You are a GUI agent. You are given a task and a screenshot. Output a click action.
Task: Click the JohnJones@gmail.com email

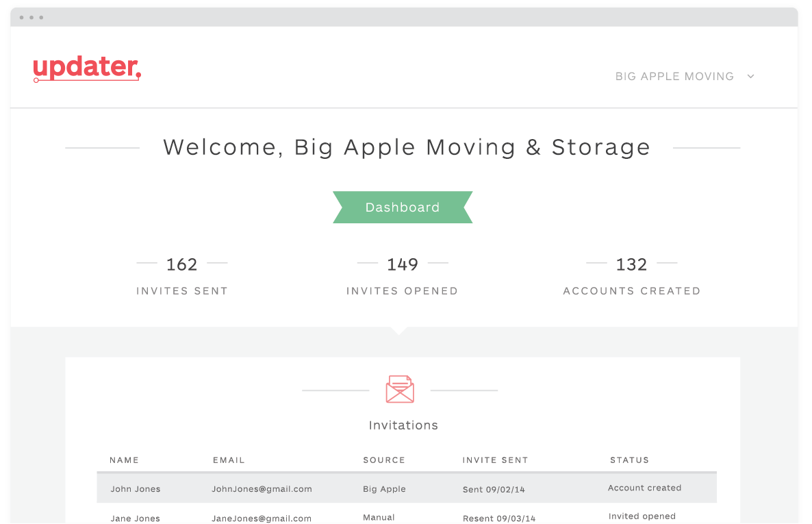pyautogui.click(x=262, y=489)
